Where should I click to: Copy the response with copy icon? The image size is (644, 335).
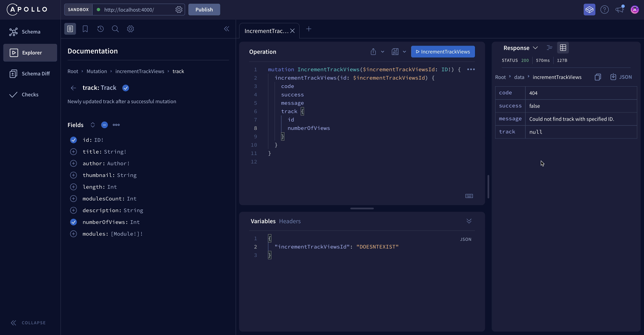point(598,77)
